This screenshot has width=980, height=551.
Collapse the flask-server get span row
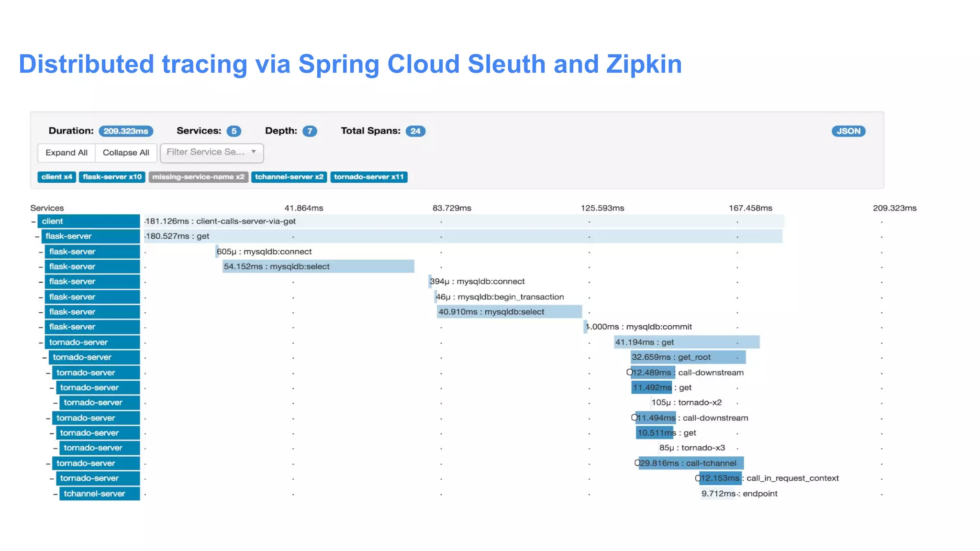[x=37, y=236]
